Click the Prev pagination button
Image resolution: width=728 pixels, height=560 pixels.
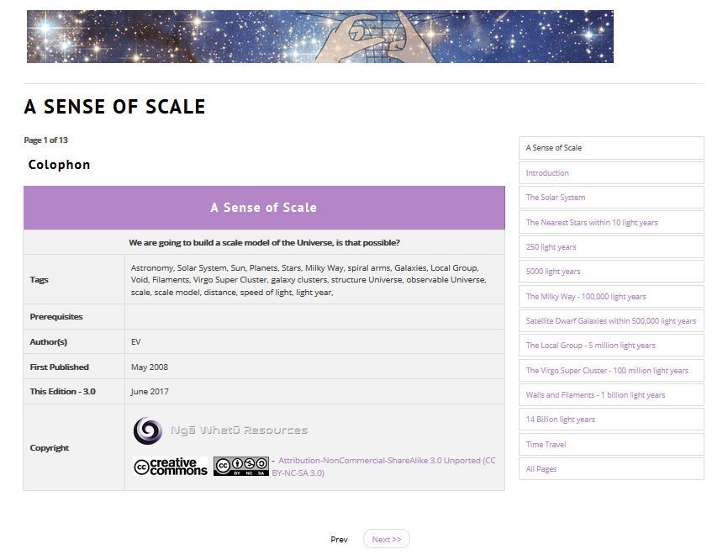click(x=339, y=539)
